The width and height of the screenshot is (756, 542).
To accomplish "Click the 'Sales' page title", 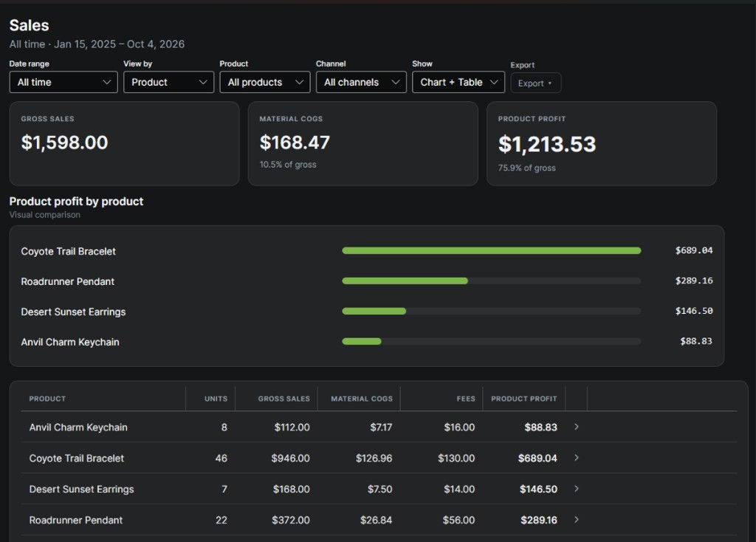I will (x=29, y=25).
